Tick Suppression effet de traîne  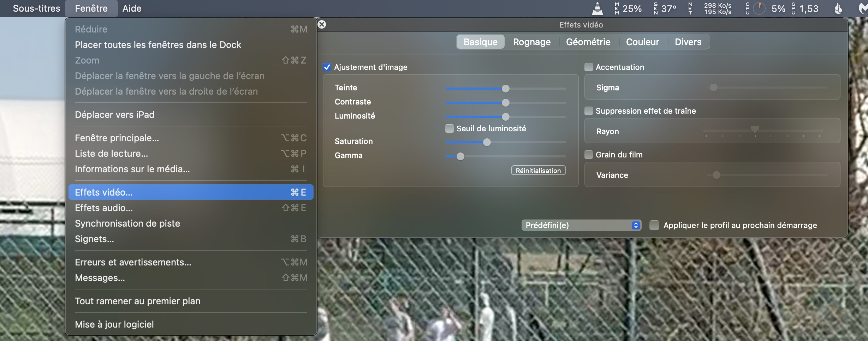(x=589, y=111)
